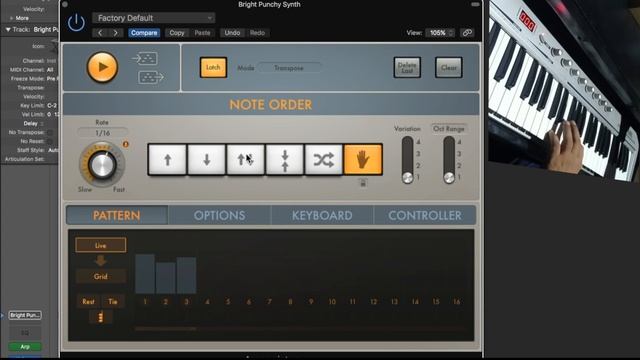640x360 pixels.
Task: Click the Rest button in pattern editor
Action: (89, 302)
